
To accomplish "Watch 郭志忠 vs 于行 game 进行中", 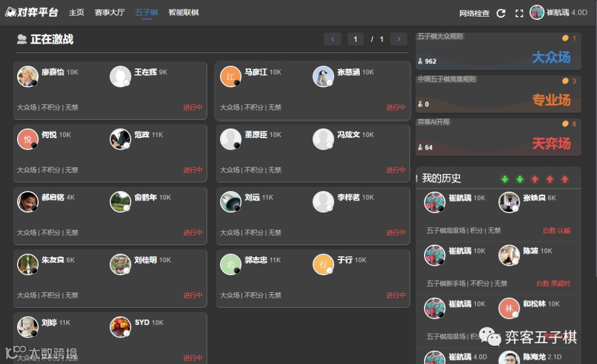I will click(x=396, y=295).
